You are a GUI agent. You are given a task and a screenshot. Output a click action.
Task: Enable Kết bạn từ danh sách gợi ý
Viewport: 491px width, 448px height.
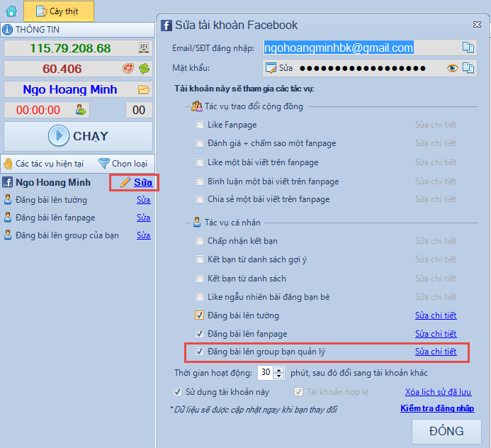[x=199, y=259]
